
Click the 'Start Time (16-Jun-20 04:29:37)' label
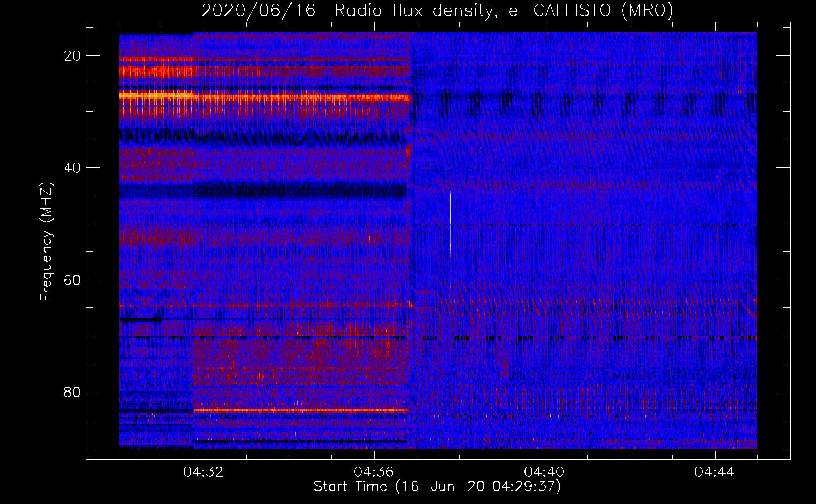pyautogui.click(x=437, y=487)
